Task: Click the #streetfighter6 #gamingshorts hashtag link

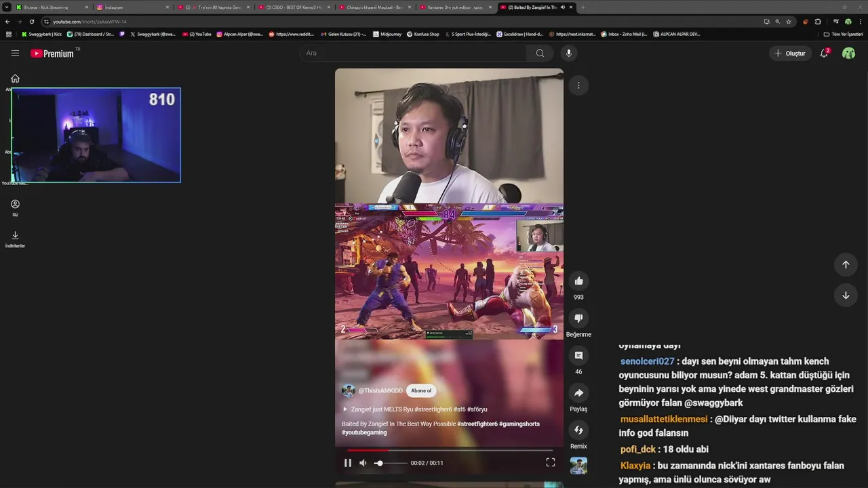Action: tap(498, 424)
